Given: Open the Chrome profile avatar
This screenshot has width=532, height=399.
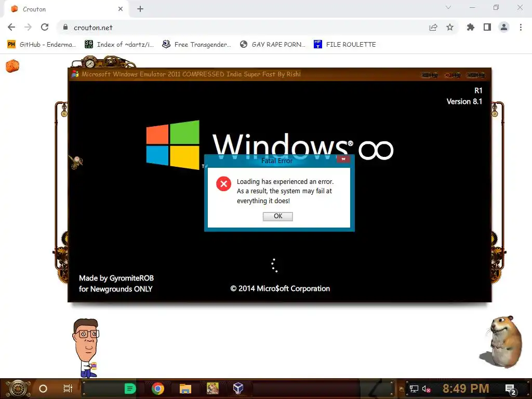Looking at the screenshot, I should (504, 27).
